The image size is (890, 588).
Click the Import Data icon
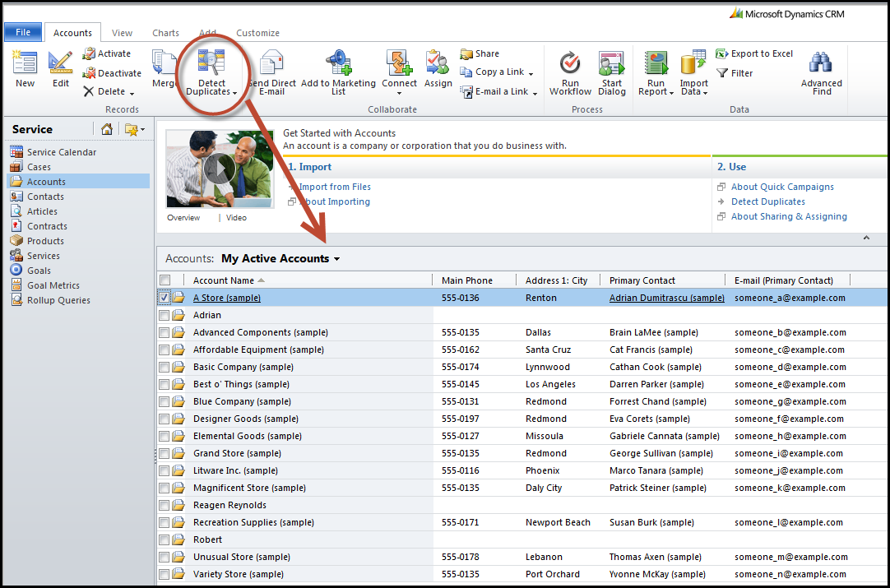693,63
